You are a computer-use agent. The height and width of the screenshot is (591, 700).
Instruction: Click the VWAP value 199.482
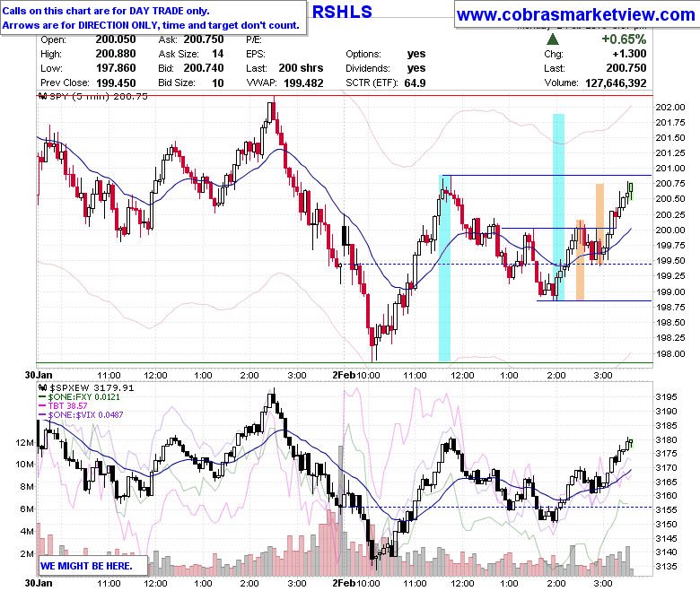[303, 83]
